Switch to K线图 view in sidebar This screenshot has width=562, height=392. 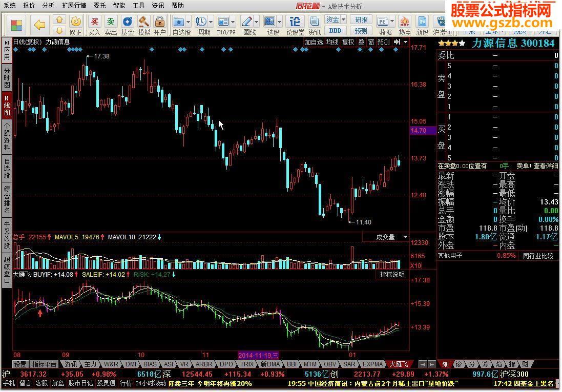click(x=7, y=105)
